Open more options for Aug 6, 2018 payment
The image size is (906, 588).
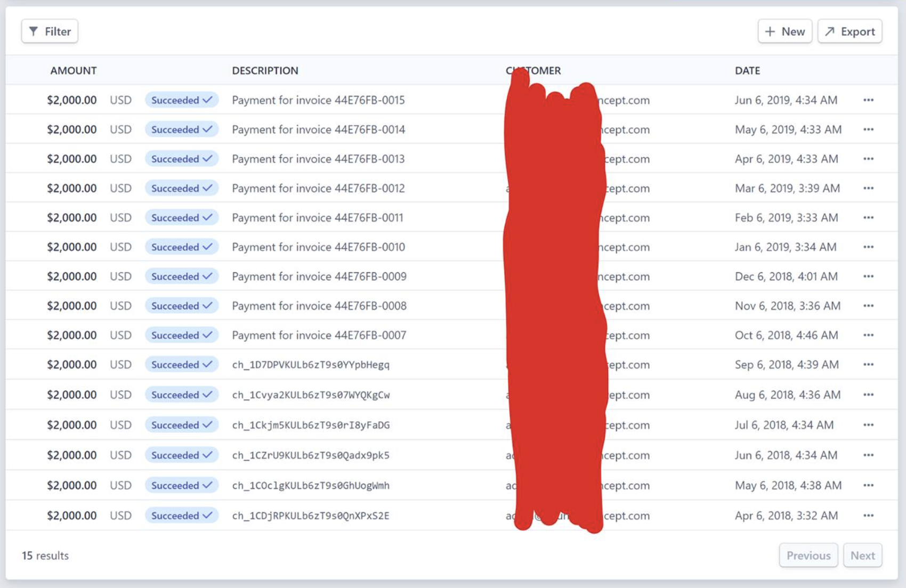click(868, 395)
